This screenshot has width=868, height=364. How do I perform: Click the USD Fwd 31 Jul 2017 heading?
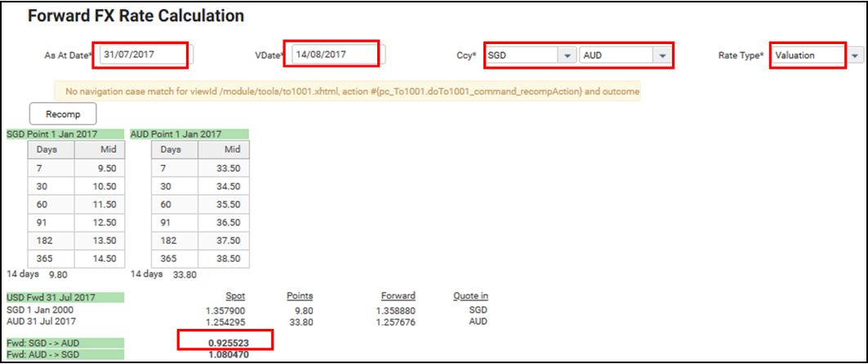[x=65, y=298]
